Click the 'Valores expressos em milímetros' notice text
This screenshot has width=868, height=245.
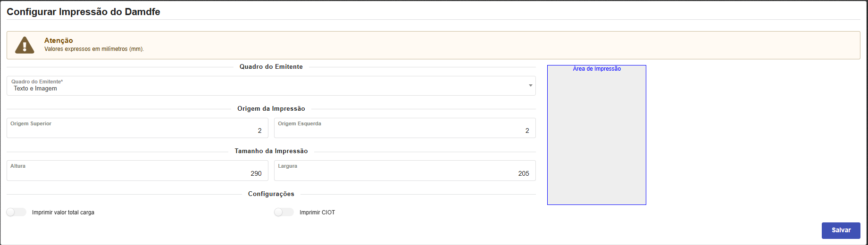pyautogui.click(x=94, y=49)
